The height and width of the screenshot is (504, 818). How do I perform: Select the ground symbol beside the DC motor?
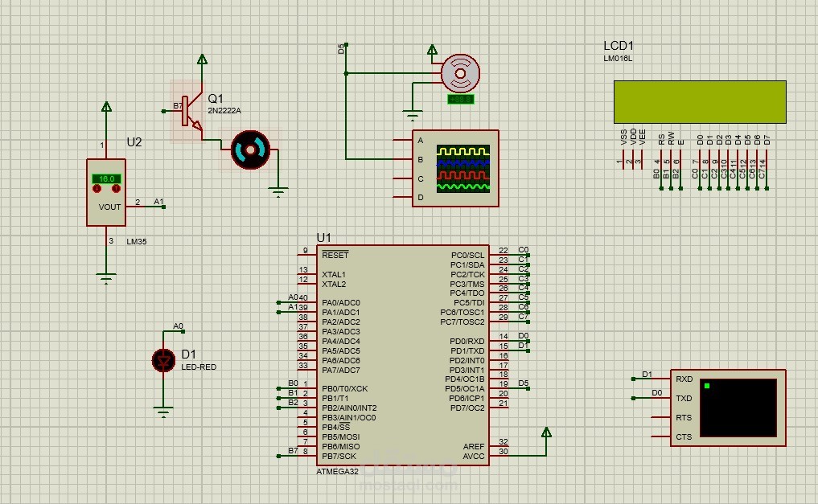(278, 192)
